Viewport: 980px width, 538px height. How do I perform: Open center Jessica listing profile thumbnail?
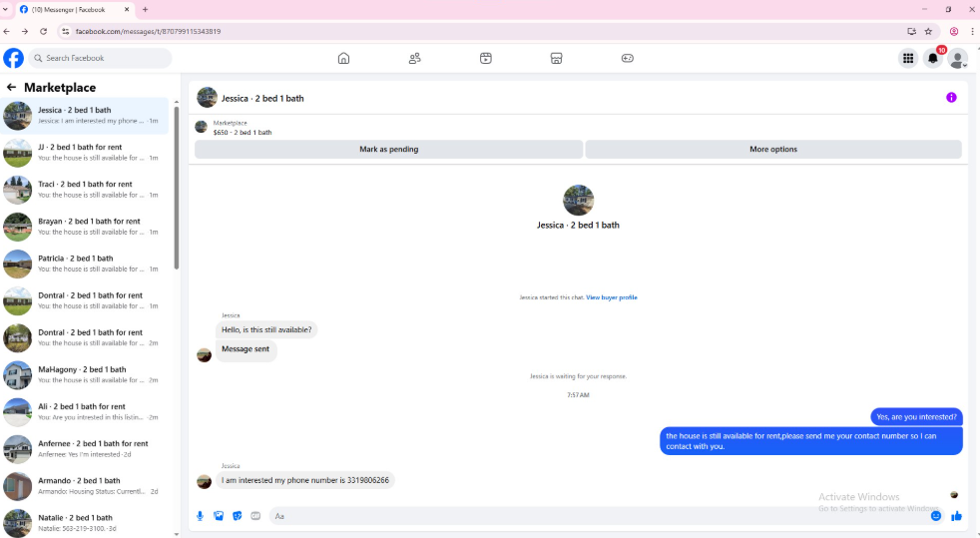click(578, 200)
